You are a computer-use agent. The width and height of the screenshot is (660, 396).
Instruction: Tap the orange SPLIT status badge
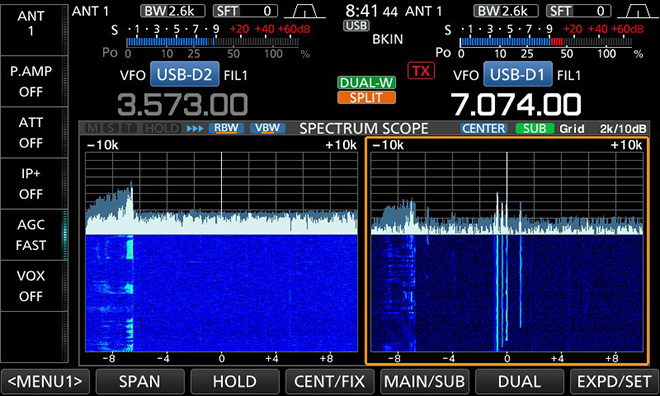[366, 98]
